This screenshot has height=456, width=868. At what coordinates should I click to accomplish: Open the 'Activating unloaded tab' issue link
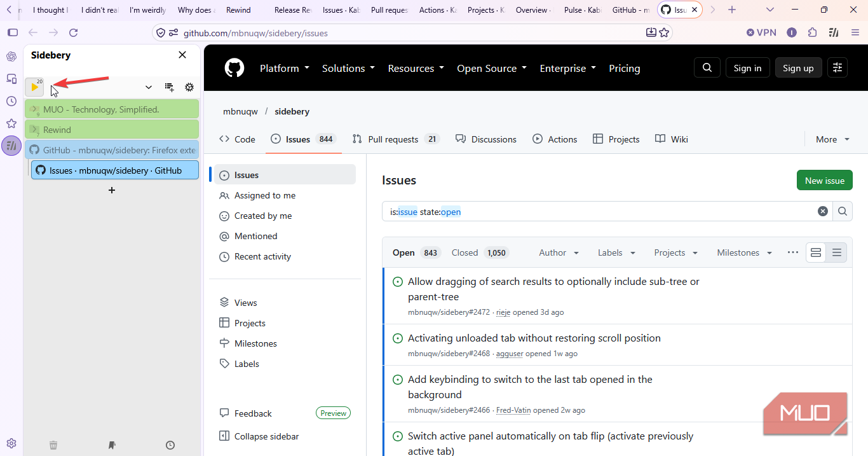pos(534,338)
